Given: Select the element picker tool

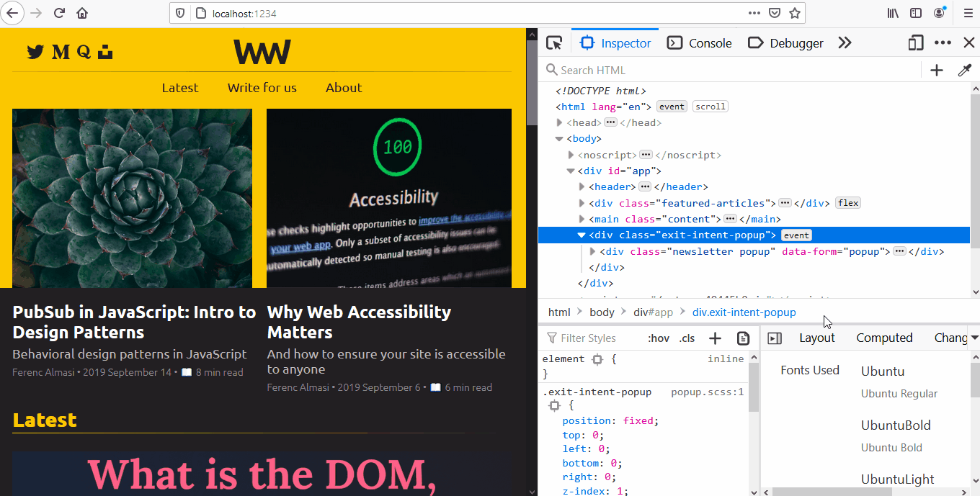Looking at the screenshot, I should point(553,43).
